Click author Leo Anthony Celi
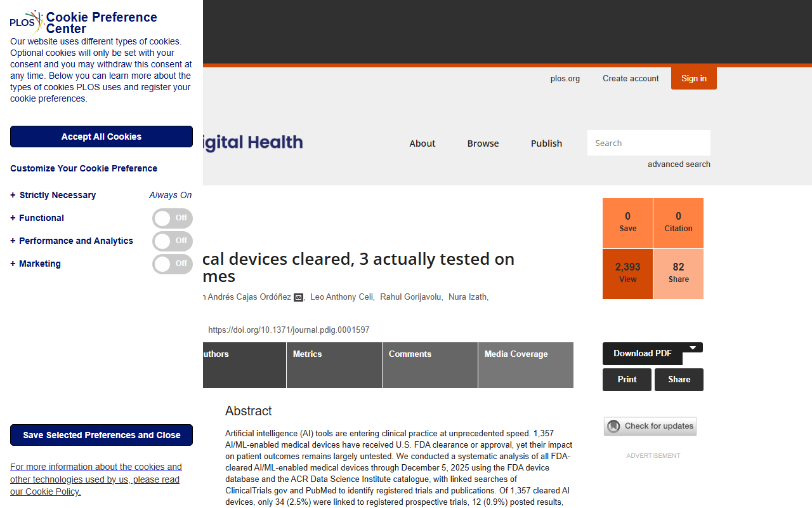This screenshot has width=812, height=508. pos(342,297)
